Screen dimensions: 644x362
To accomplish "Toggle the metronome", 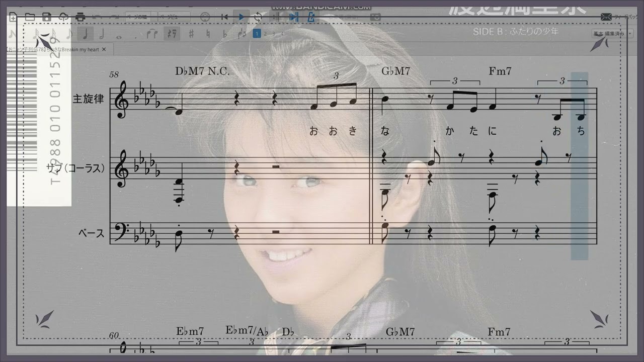I will click(311, 17).
